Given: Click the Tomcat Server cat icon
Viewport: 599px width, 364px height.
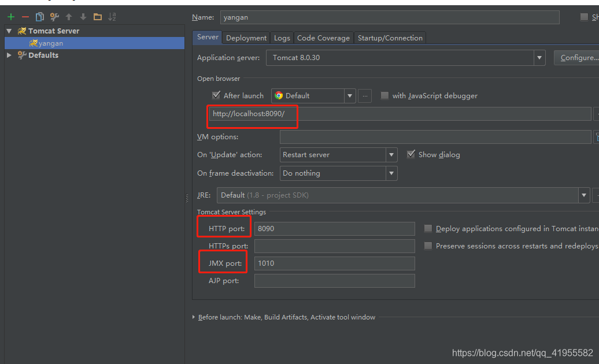Looking at the screenshot, I should point(22,31).
